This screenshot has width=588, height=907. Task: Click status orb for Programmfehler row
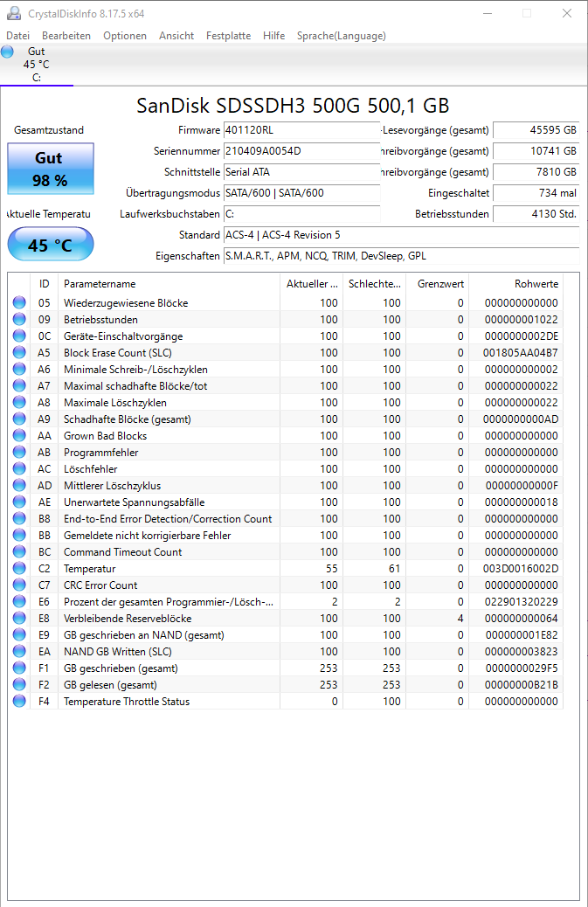click(x=19, y=453)
